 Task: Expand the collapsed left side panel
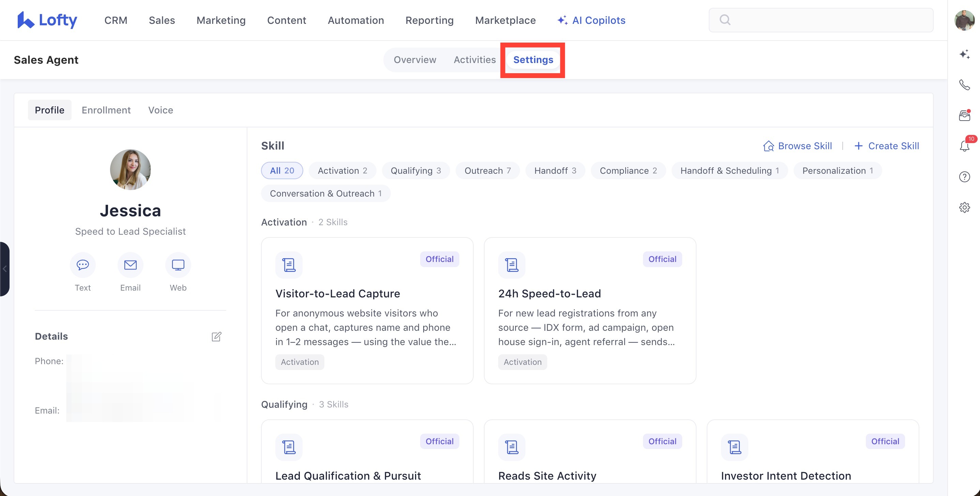coord(4,269)
